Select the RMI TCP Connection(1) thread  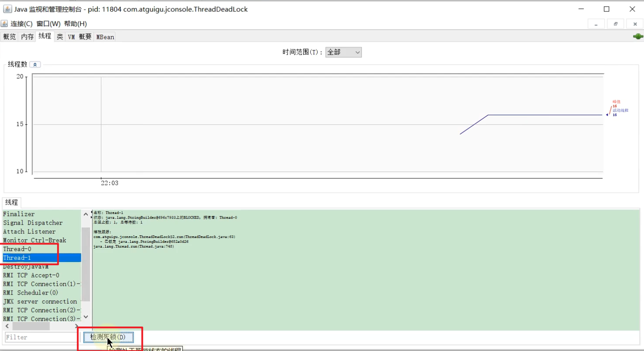coord(42,284)
